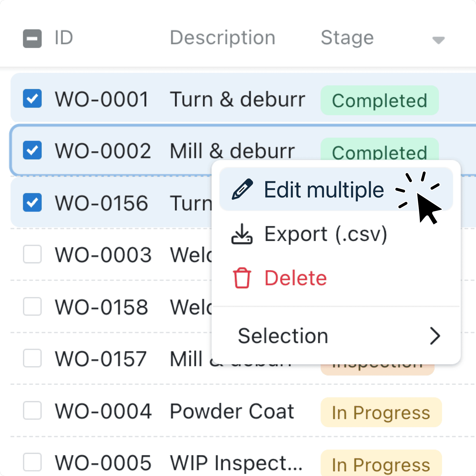Choose Export (.csv) from the context menu
The image size is (476, 476).
pyautogui.click(x=325, y=234)
